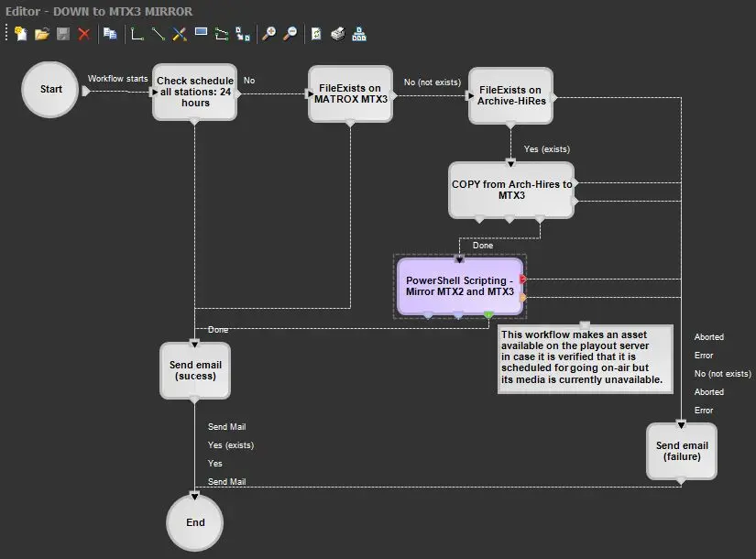Click the red X delete icon
Screen dimensions: 756x559
84,34
